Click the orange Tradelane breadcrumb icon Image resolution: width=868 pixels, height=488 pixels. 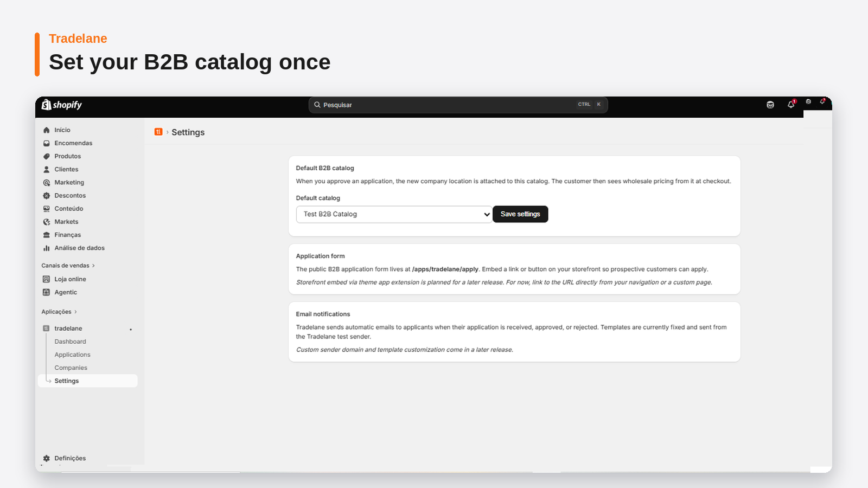[158, 132]
